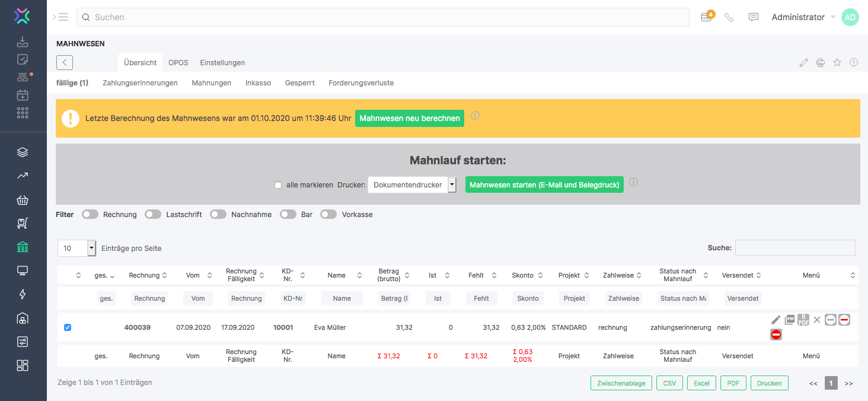Check the 'alle markieren' checkbox

click(278, 185)
